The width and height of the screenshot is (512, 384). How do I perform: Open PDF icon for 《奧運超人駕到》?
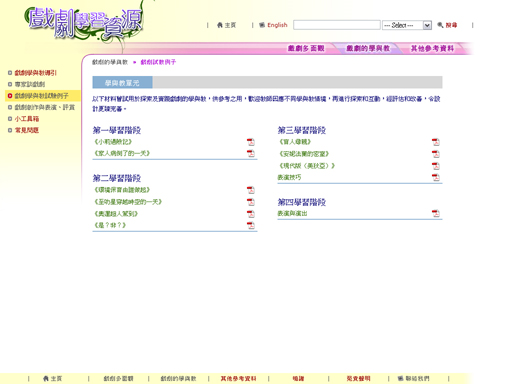[251, 214]
